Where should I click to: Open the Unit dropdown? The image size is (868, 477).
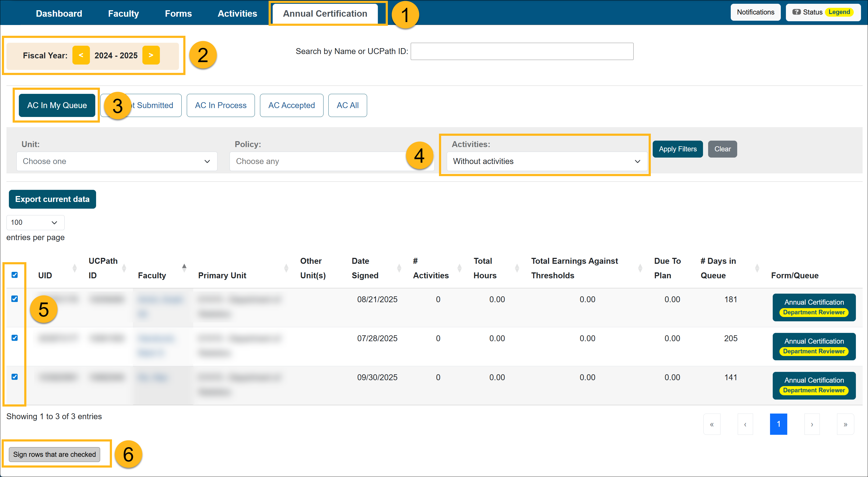[x=117, y=161]
